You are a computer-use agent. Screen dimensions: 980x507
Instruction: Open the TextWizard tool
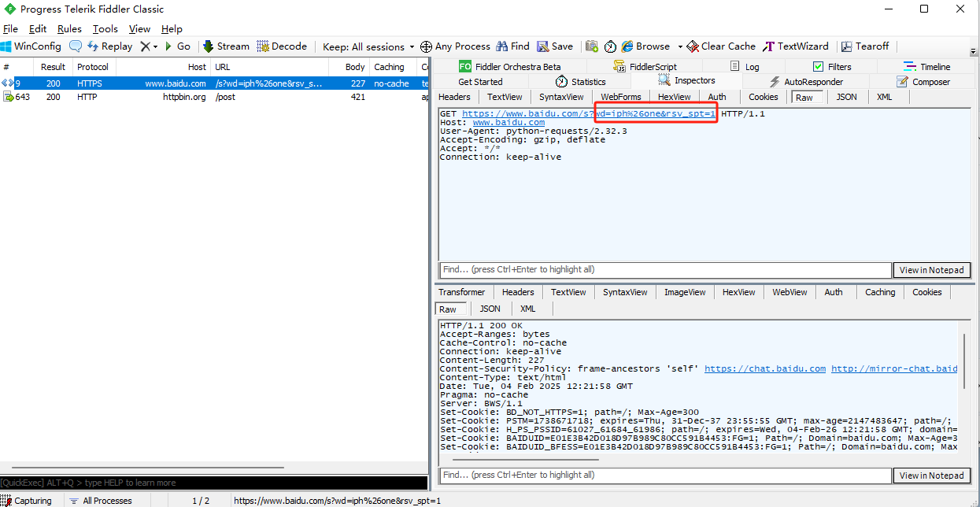[x=796, y=46]
